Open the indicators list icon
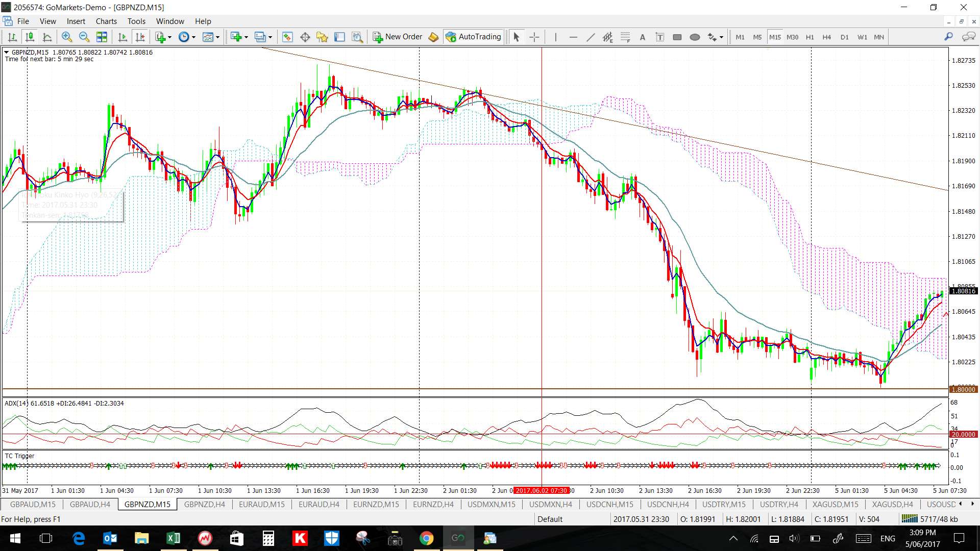Viewport: 980px width, 551px height. (x=160, y=37)
